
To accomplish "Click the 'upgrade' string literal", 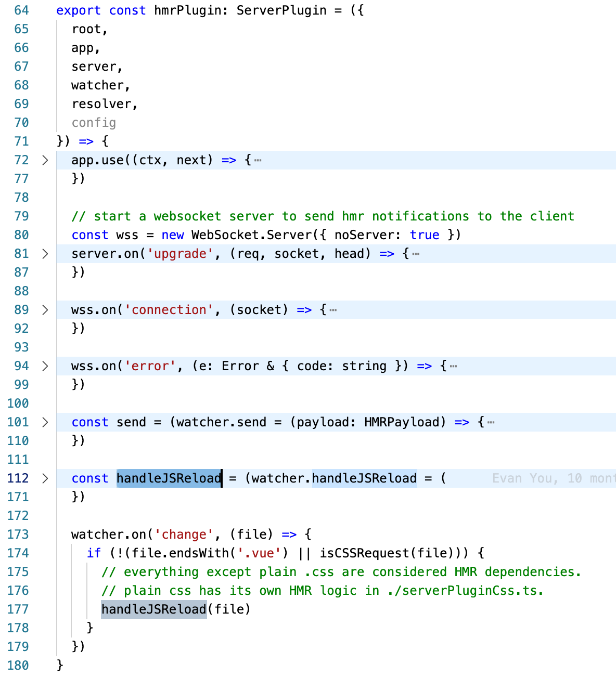I will pyautogui.click(x=181, y=254).
